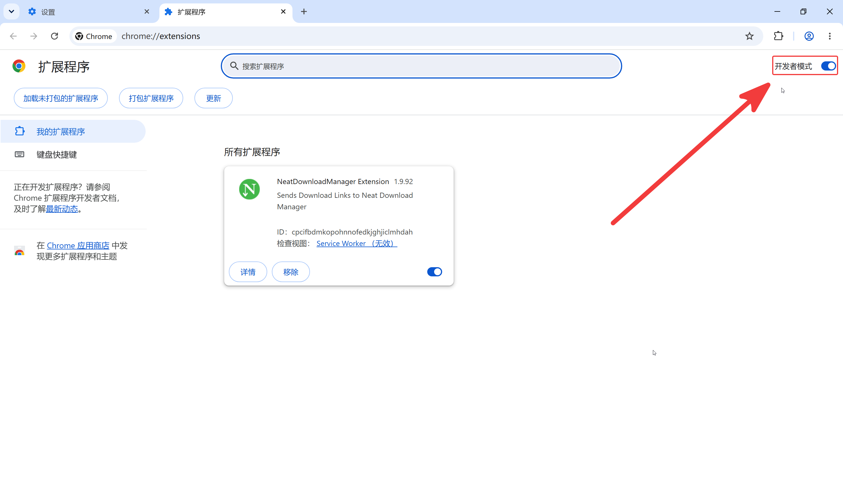
Task: Minimize the Chrome window
Action: 777,11
